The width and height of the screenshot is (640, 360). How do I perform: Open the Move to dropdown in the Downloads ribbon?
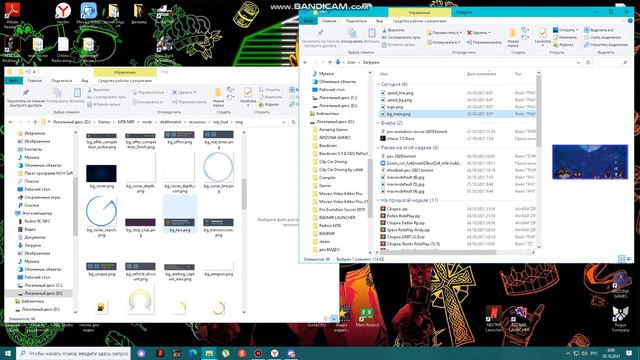pos(444,33)
